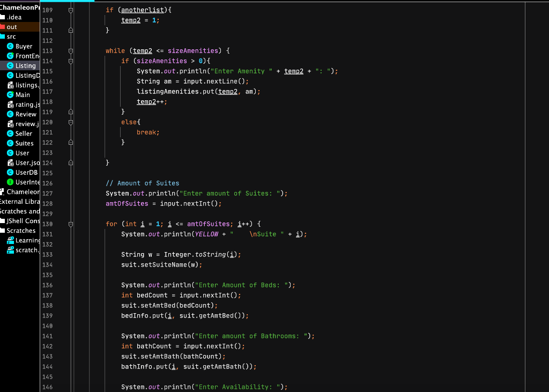This screenshot has height=392, width=549.
Task: Click the Learning scratch file icon
Action: pyautogui.click(x=11, y=240)
